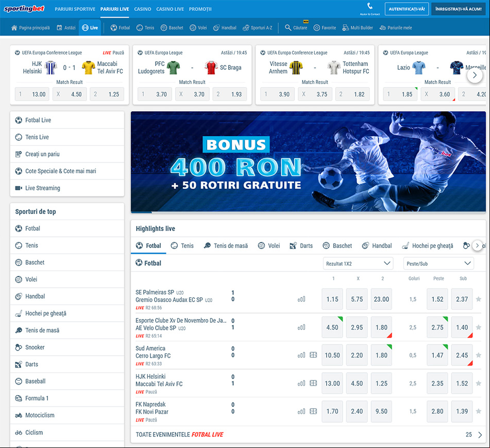Open PROMOȚII top menu
Image resolution: width=490 pixels, height=448 pixels.
(200, 9)
